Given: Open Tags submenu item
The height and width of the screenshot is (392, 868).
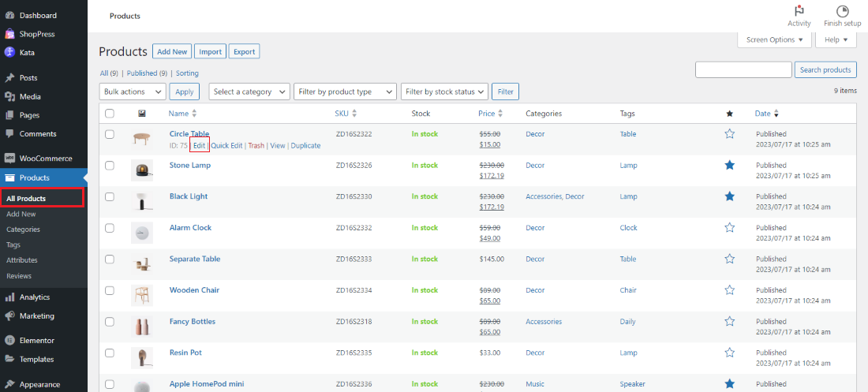Looking at the screenshot, I should [x=14, y=245].
